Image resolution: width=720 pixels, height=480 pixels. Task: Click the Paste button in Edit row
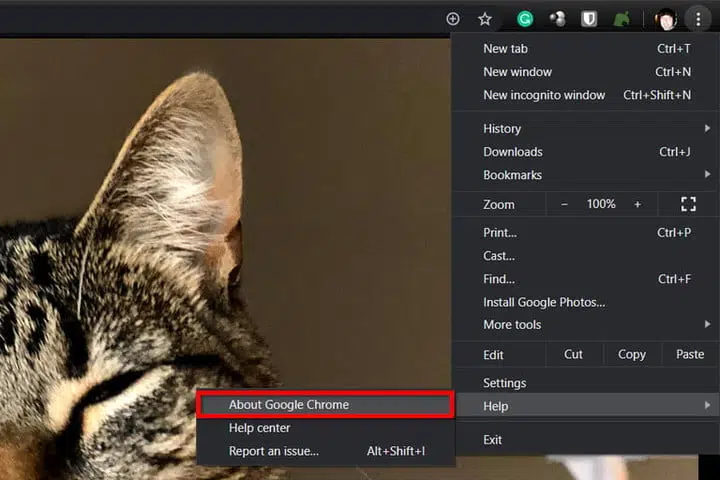pyautogui.click(x=690, y=355)
